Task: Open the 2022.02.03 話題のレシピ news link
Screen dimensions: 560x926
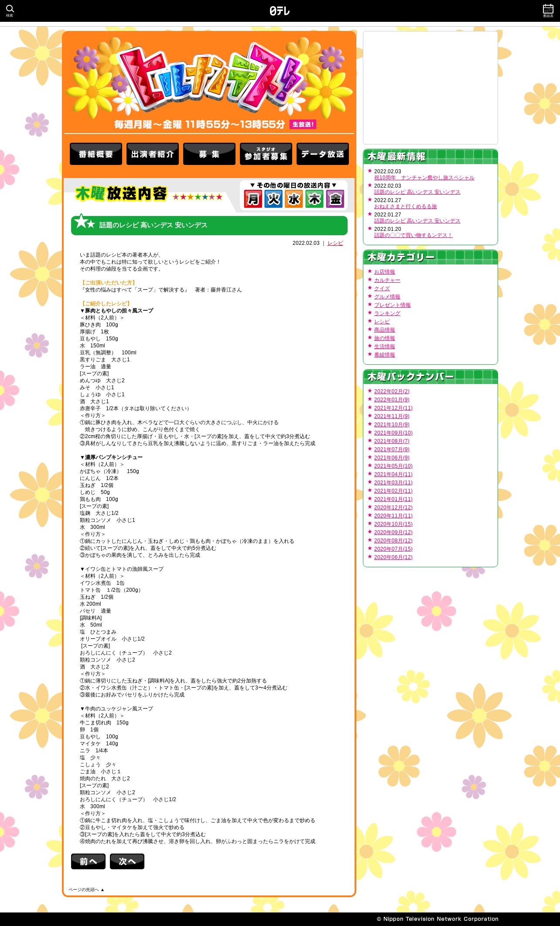Action: point(417,192)
